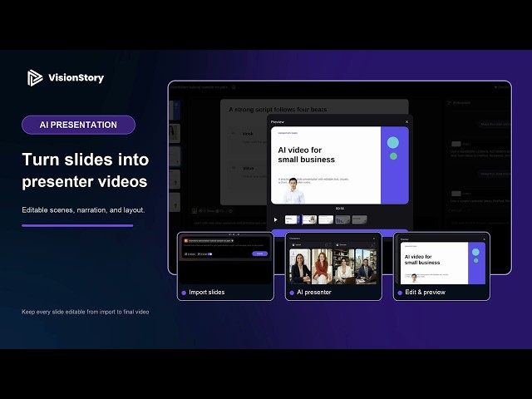532x399 pixels.
Task: Play the preview video
Action: (275, 219)
